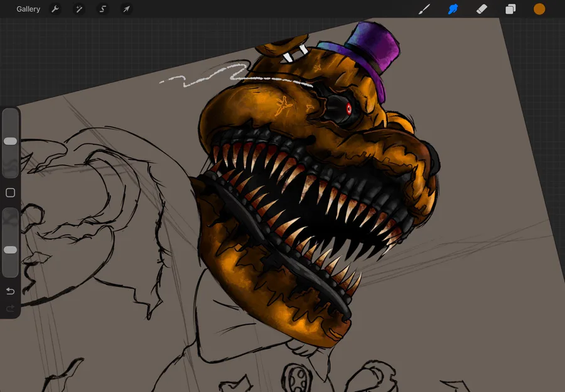
Task: Open the Layers panel
Action: click(x=510, y=9)
